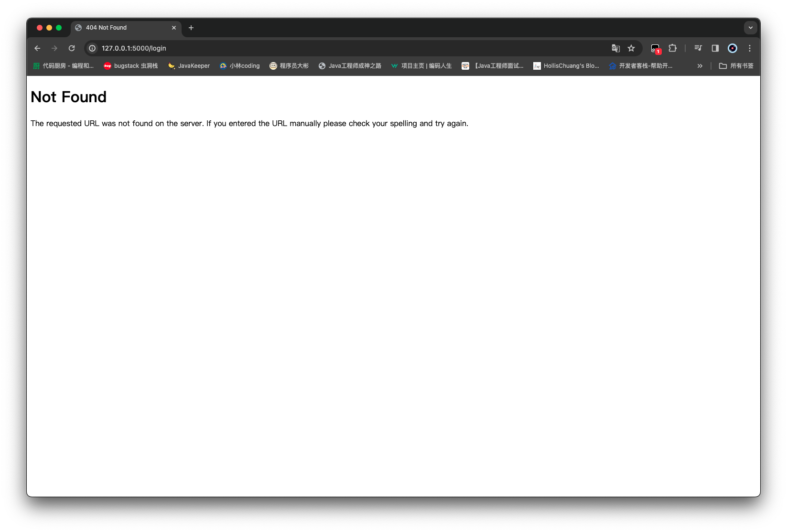
Task: Click the yellow minimize window button
Action: pyautogui.click(x=49, y=28)
